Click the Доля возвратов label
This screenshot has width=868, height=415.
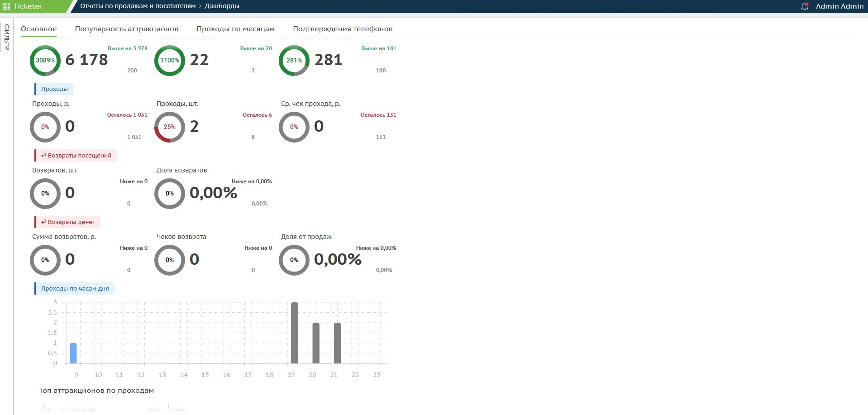[181, 170]
